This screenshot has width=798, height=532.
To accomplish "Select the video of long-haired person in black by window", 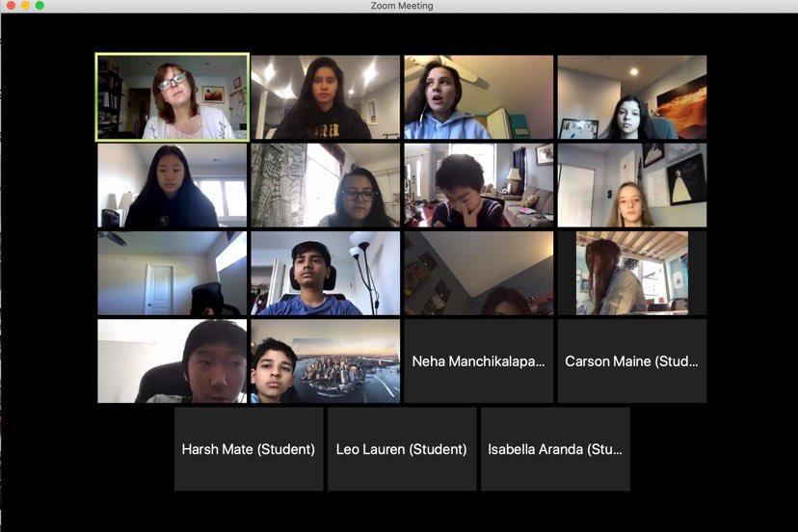I will [172, 185].
